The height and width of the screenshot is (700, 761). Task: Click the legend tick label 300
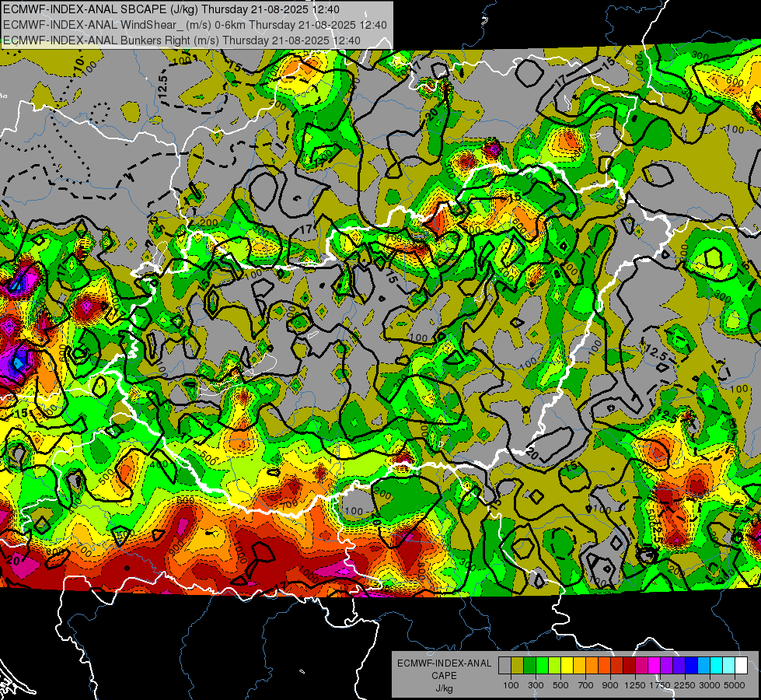pyautogui.click(x=536, y=685)
